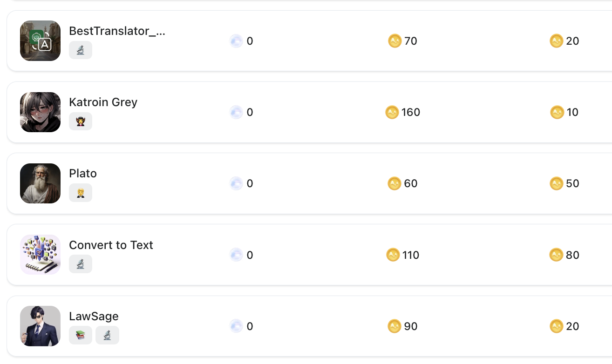Open the Convert to Text avatar
The width and height of the screenshot is (612, 364).
pyautogui.click(x=41, y=255)
